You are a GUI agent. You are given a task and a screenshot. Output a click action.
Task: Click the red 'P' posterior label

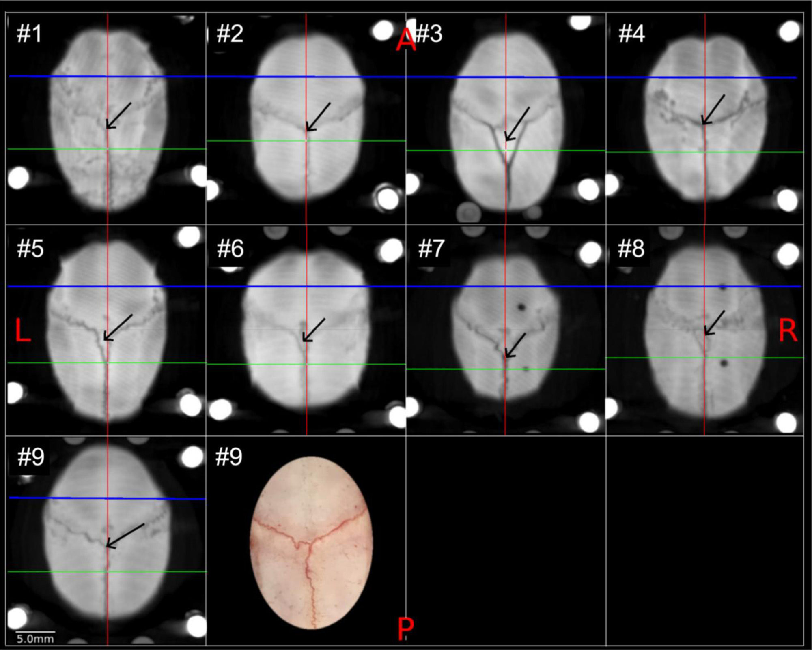point(405,629)
